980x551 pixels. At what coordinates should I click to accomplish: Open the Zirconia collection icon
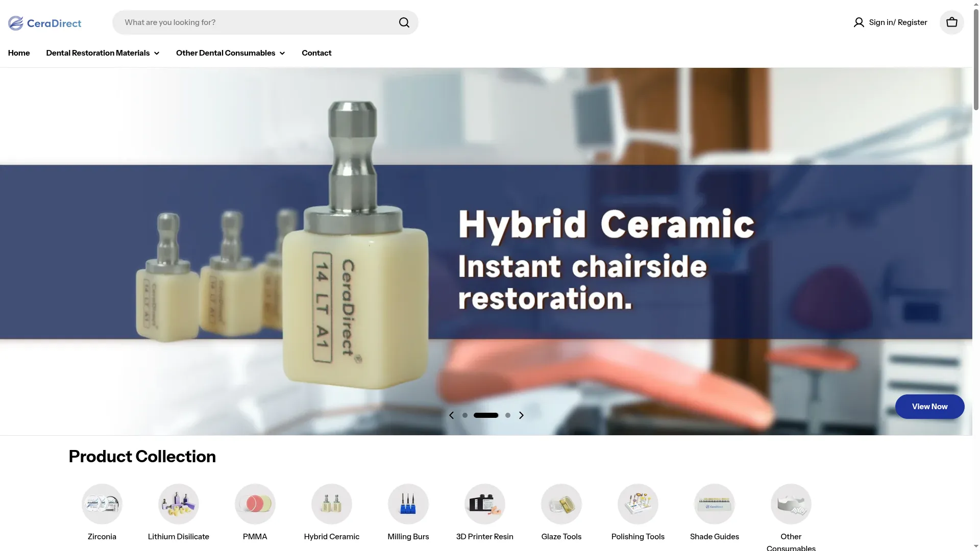point(102,504)
